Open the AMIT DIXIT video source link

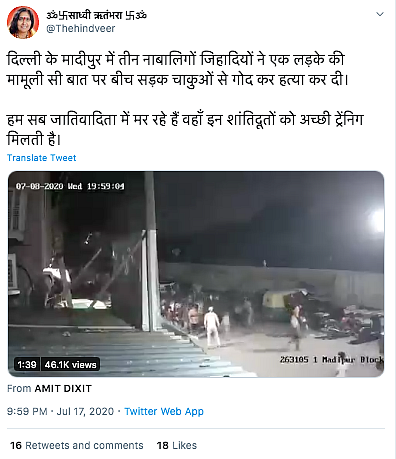[x=63, y=389]
